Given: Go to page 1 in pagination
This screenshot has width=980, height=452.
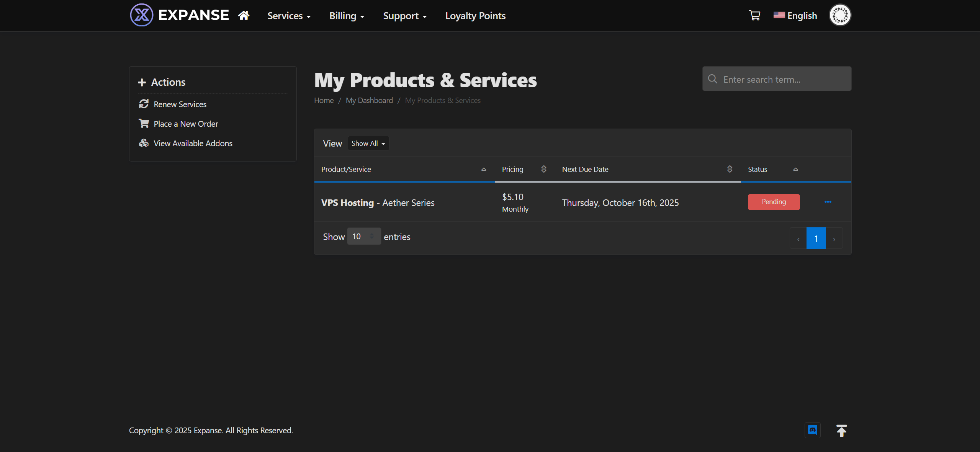Looking at the screenshot, I should click(816, 238).
